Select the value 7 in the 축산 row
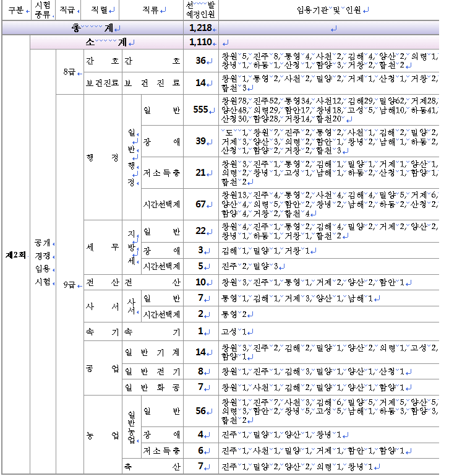Image resolution: width=449 pixels, height=476 pixels. tap(201, 466)
